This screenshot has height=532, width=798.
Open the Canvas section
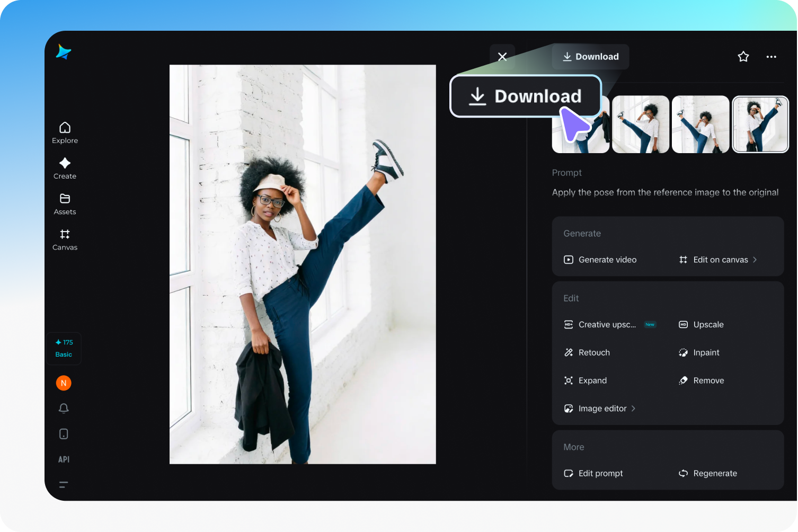[x=65, y=240]
